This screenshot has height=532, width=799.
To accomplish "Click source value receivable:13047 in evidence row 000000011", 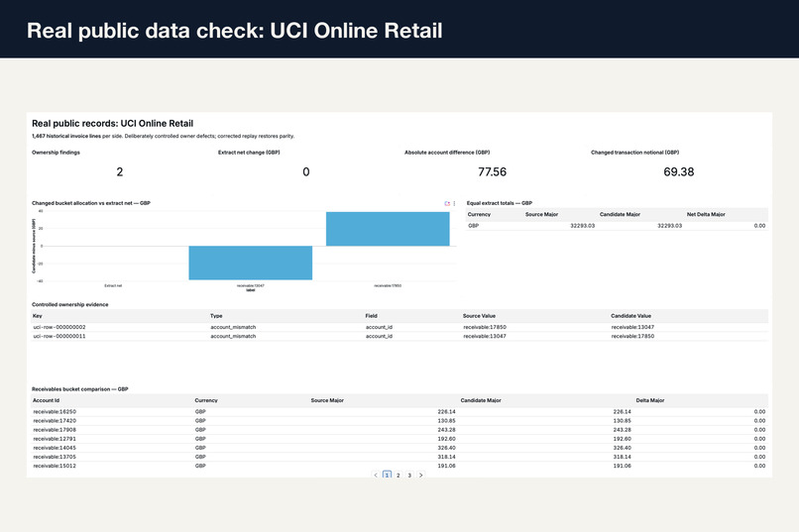I will 485,337.
